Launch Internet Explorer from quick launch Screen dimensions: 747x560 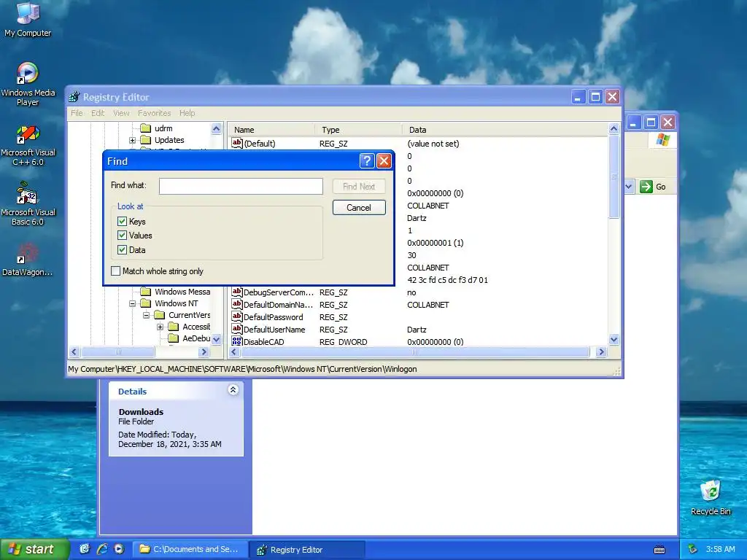[102, 549]
